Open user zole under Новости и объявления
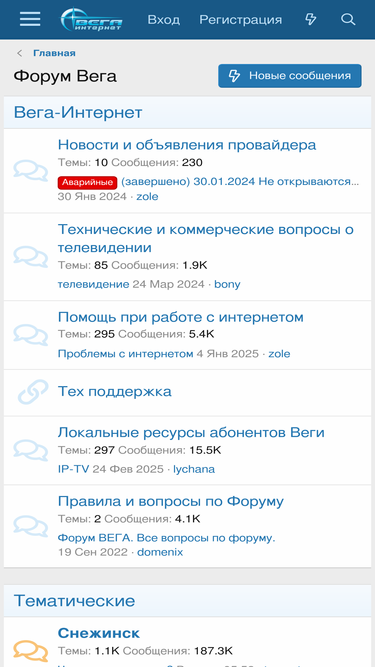Screen dimensions: 375x667 point(147,197)
